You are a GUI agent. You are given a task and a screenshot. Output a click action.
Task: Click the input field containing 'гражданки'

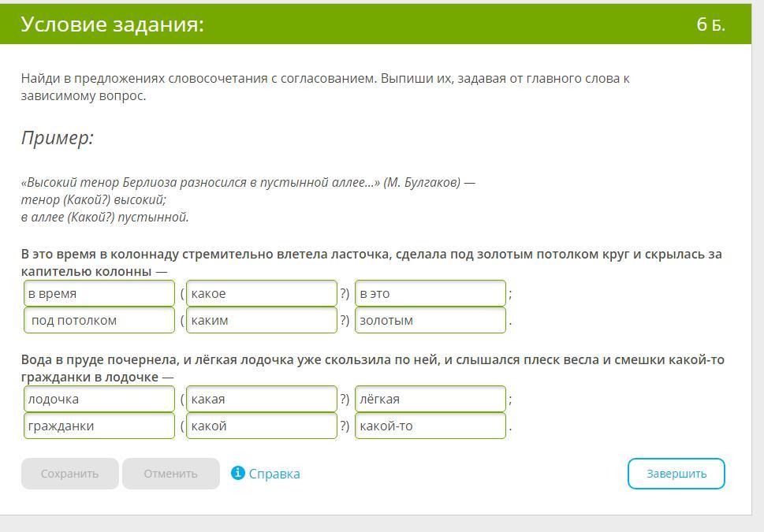(99, 426)
